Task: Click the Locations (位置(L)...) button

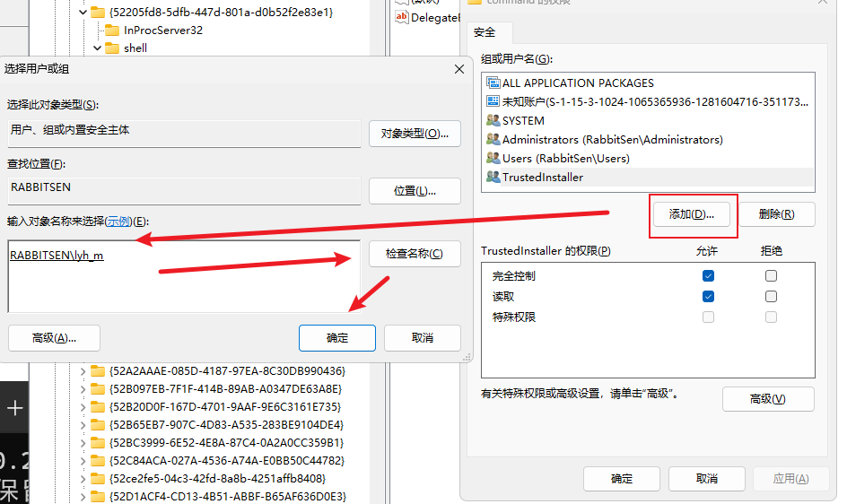Action: pyautogui.click(x=415, y=191)
